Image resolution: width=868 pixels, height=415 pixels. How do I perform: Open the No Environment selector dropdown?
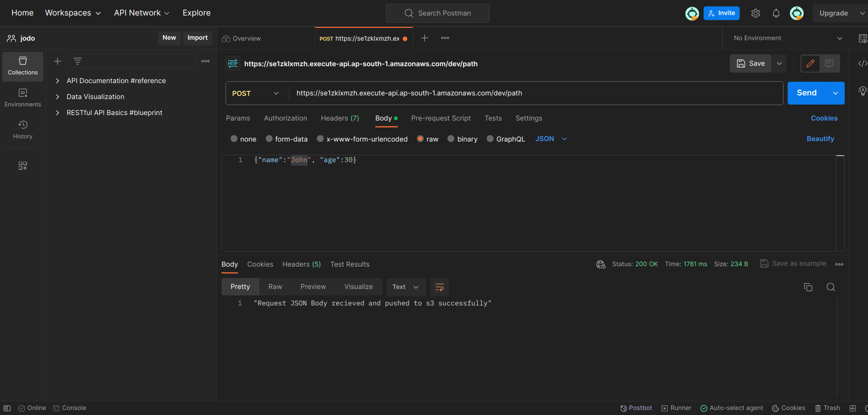tap(788, 38)
